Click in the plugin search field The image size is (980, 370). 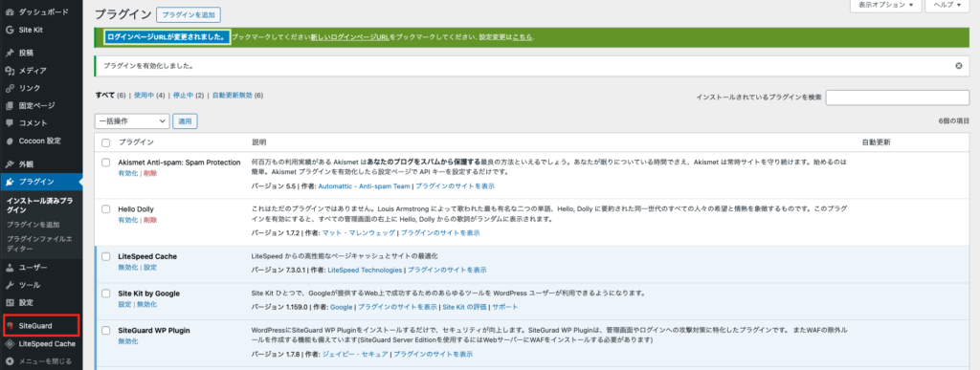point(898,98)
